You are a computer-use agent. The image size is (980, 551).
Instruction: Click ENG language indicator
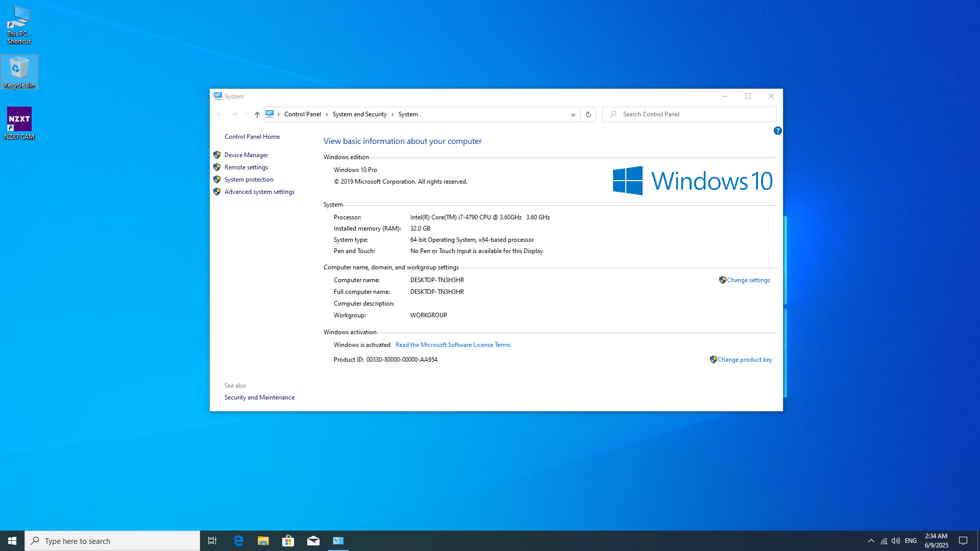(911, 541)
